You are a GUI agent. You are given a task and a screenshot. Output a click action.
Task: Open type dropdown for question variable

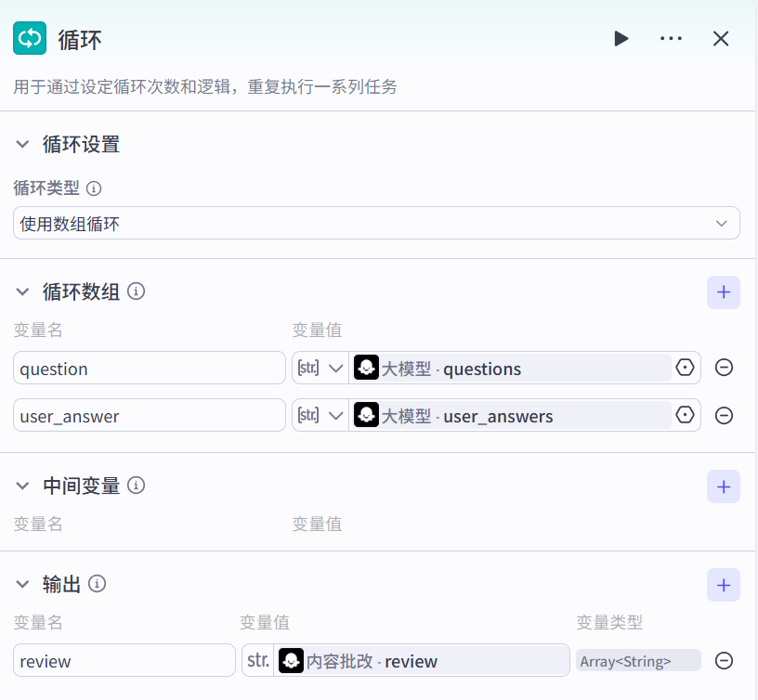[x=320, y=368]
